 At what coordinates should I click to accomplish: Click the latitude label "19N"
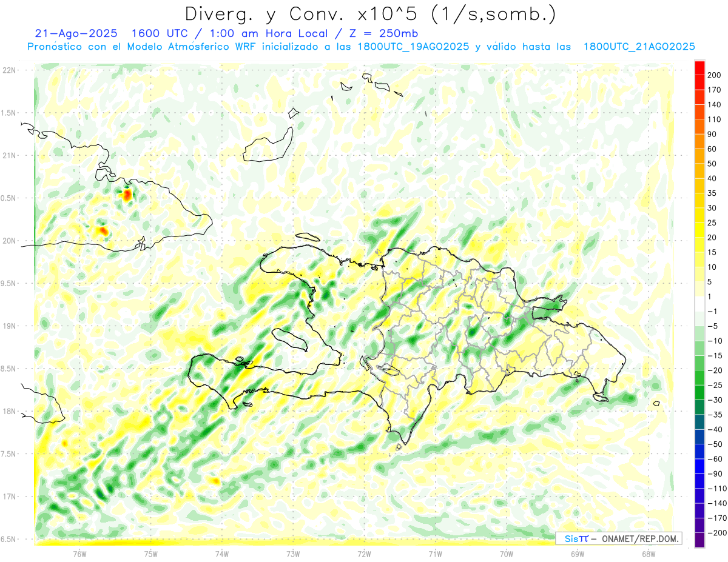(x=9, y=326)
